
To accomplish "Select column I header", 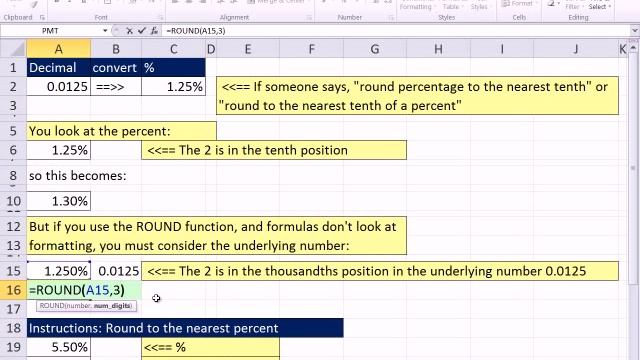I will click(502, 49).
